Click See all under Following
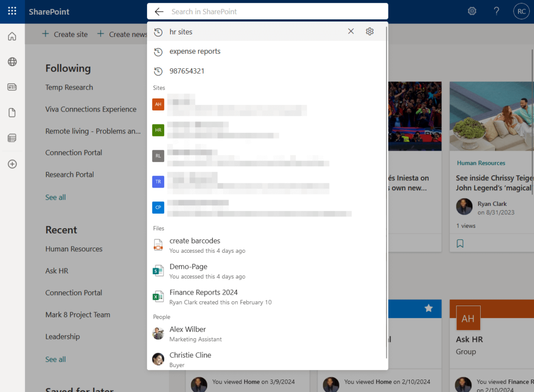Screen dimensions: 534x392 point(55,198)
